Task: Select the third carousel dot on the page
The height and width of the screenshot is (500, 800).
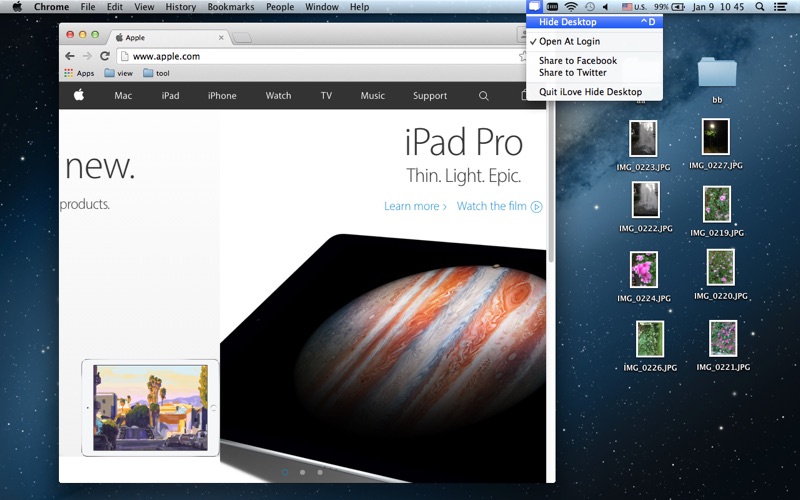Action: pyautogui.click(x=320, y=472)
